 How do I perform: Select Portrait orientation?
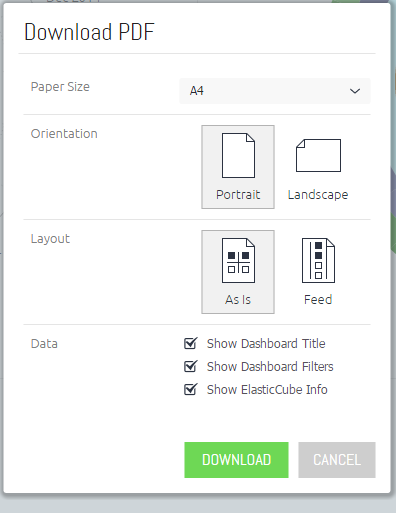[238, 167]
